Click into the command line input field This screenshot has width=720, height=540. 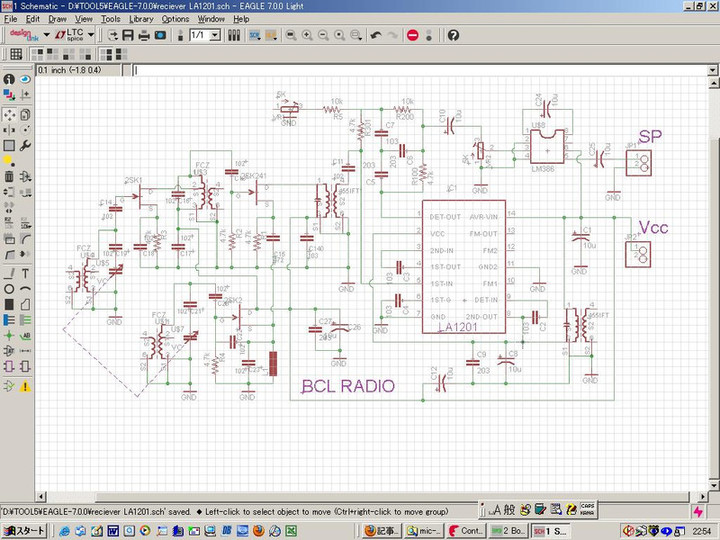(400, 70)
